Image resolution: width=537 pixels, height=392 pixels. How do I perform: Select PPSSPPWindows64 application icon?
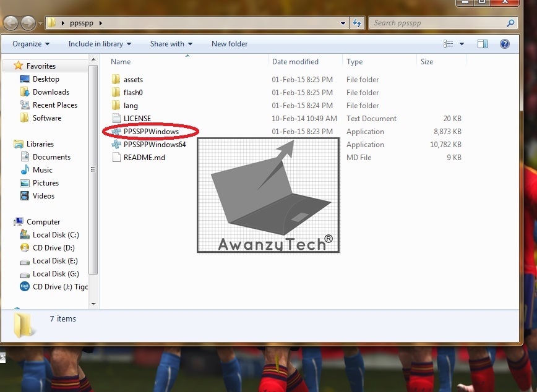tap(116, 144)
